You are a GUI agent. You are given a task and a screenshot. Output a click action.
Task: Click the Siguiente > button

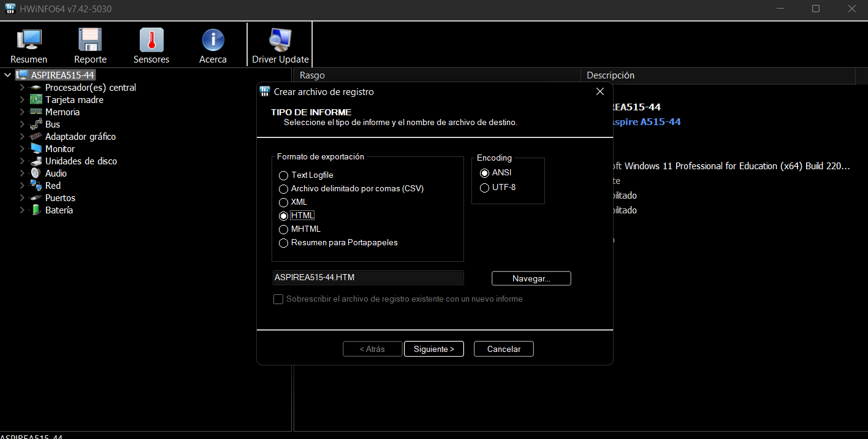point(434,349)
